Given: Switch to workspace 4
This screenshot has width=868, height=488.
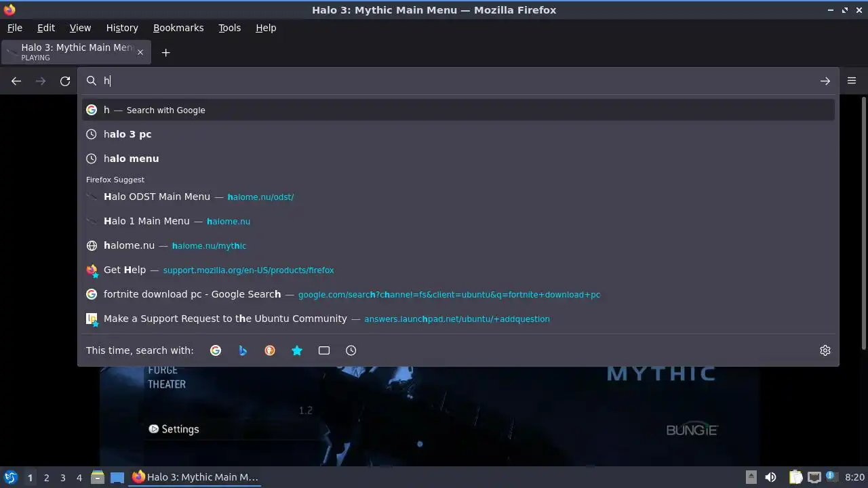Looking at the screenshot, I should pos(79,477).
